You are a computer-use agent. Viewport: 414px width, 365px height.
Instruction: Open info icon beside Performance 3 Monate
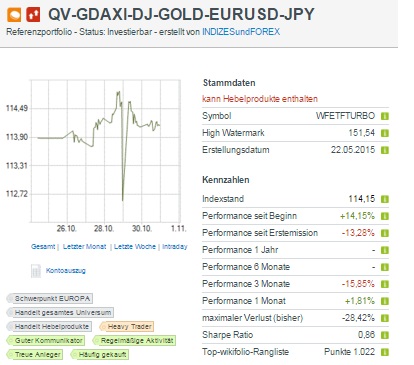click(385, 284)
